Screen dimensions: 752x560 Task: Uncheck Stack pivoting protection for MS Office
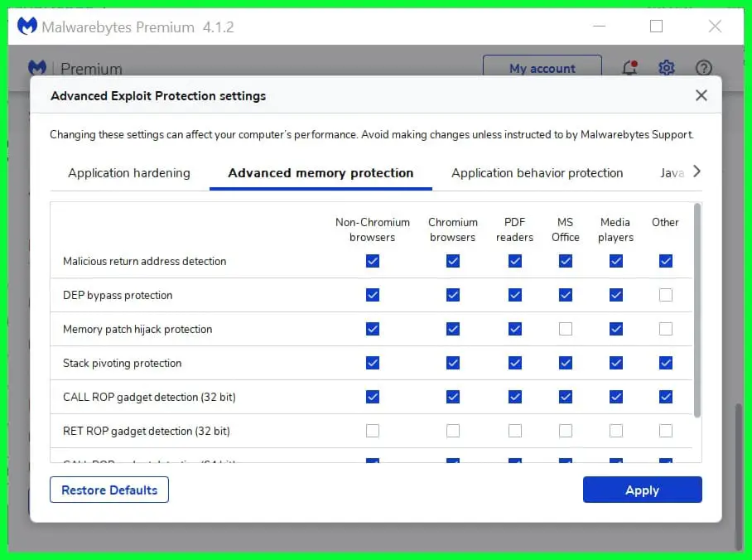coord(566,364)
